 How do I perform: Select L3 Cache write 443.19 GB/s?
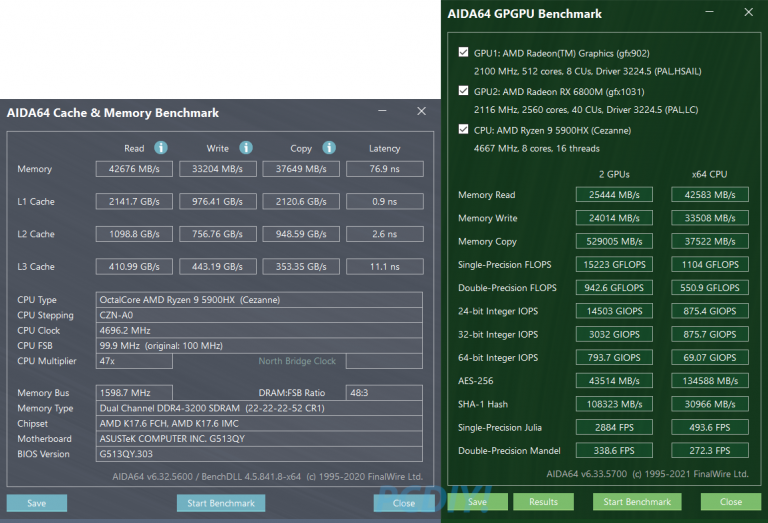(x=217, y=267)
